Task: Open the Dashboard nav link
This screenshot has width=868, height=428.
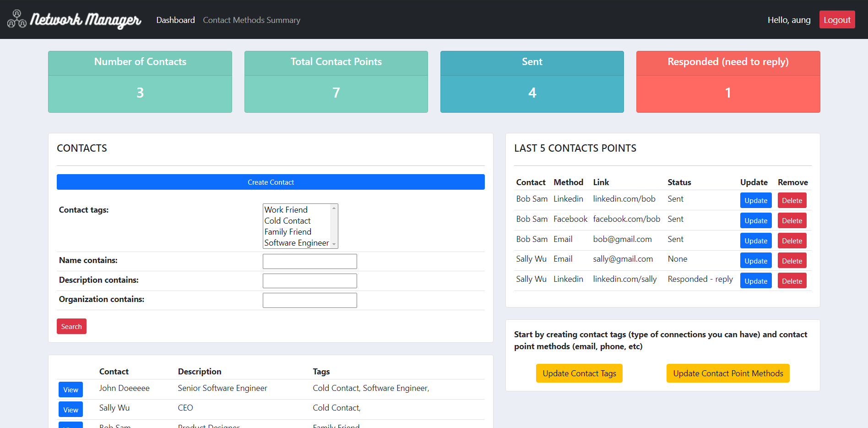Action: coord(175,20)
